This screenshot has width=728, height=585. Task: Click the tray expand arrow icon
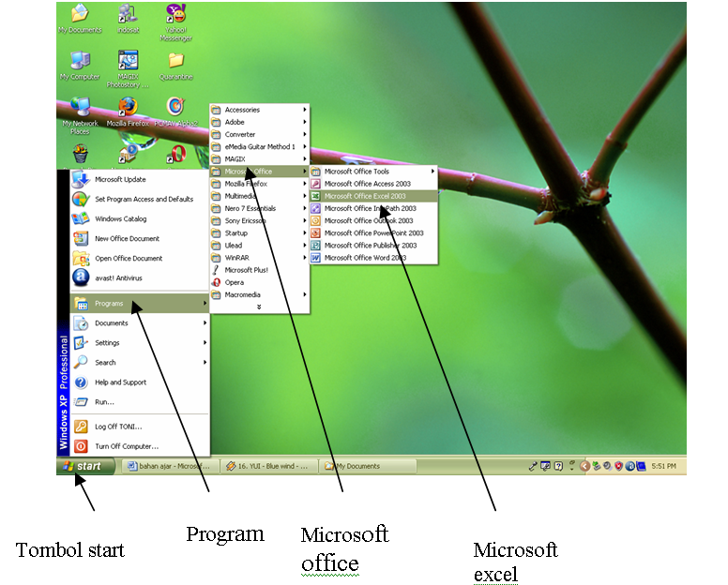tap(584, 466)
